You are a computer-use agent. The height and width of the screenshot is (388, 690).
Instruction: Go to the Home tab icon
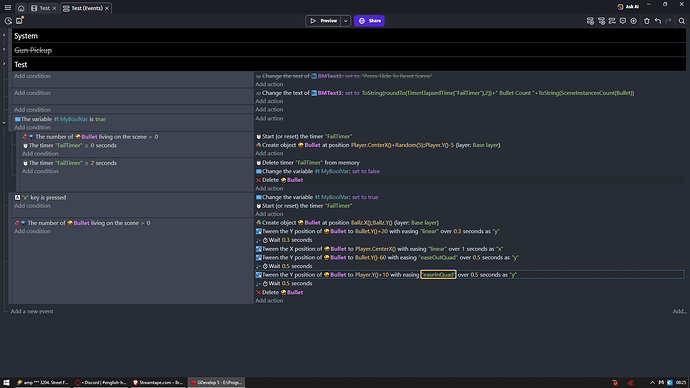(21, 8)
